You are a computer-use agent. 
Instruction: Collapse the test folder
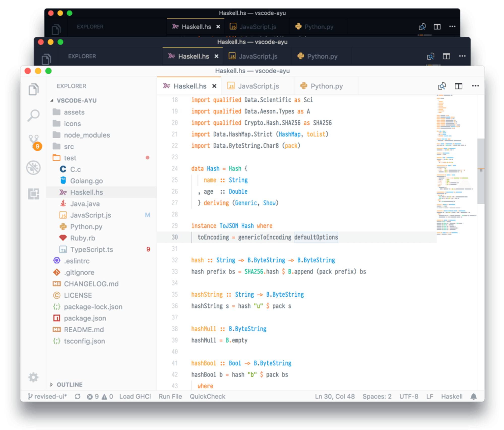[x=70, y=158]
